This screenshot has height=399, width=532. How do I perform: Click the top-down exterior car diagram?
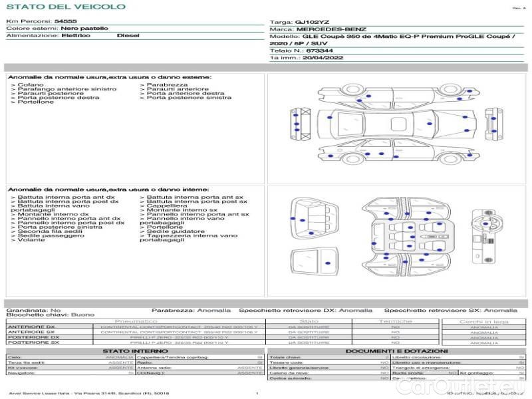coord(396,124)
